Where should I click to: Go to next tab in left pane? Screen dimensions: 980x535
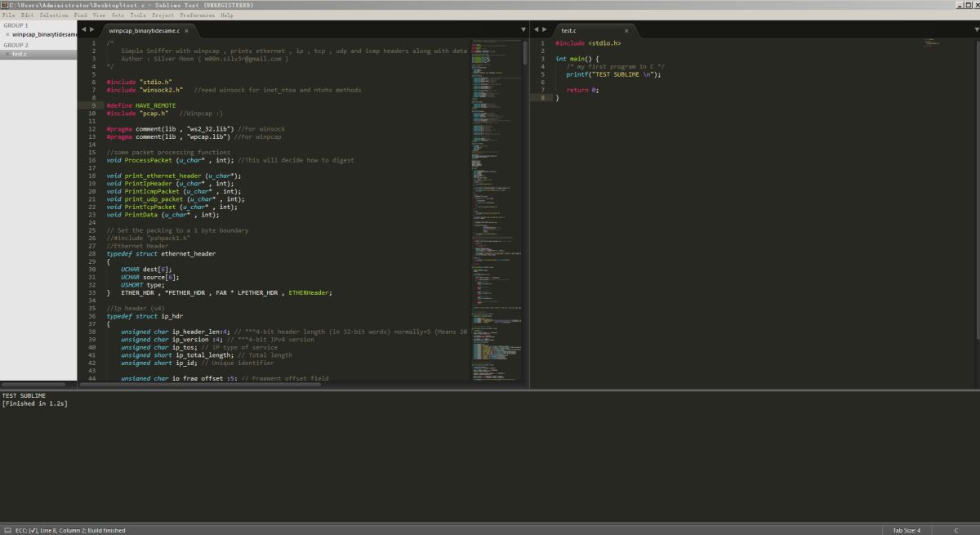[91, 29]
